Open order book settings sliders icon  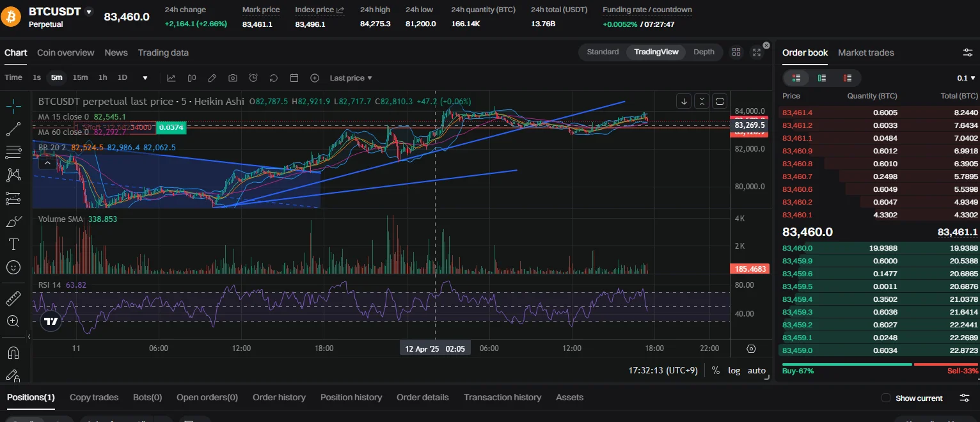click(x=968, y=52)
